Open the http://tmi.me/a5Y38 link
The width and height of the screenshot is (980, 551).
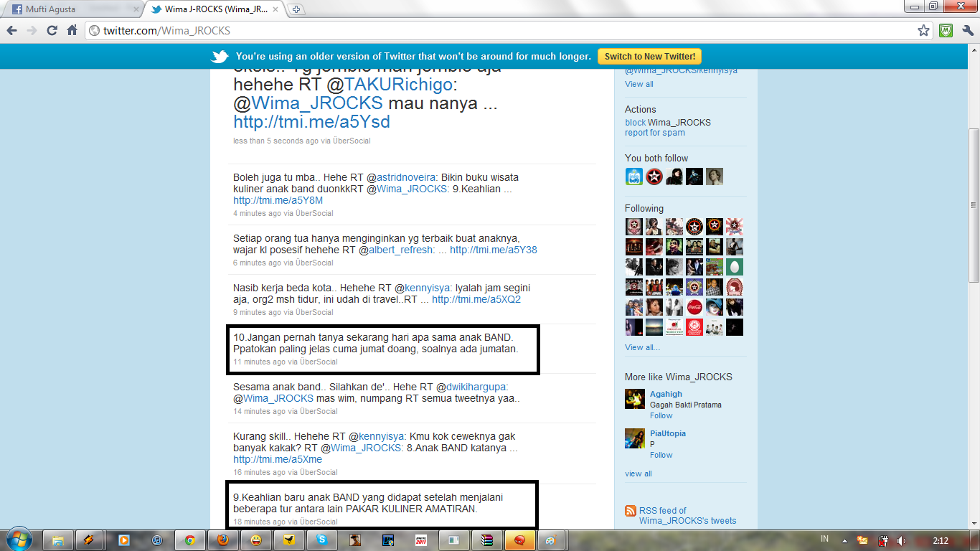[x=494, y=250]
